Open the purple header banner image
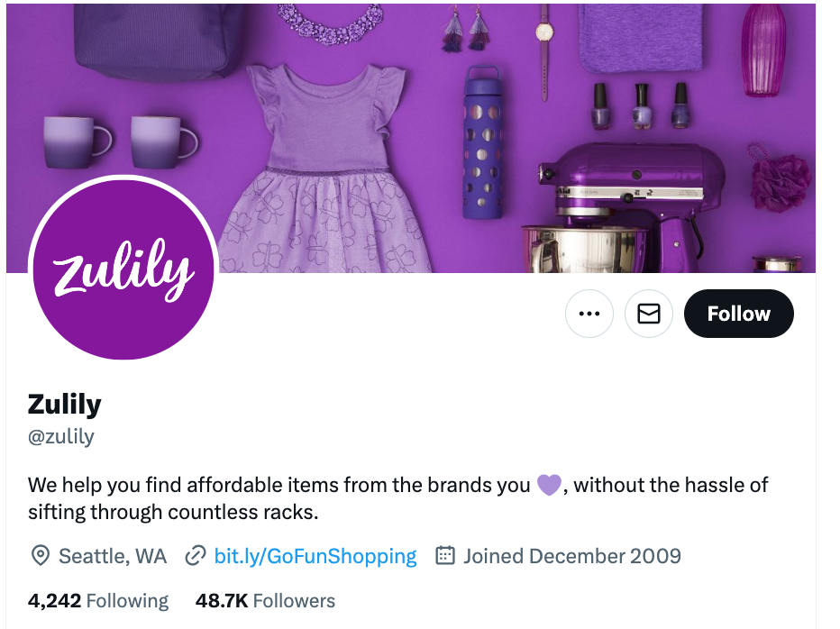The height and width of the screenshot is (629, 840). [411, 138]
